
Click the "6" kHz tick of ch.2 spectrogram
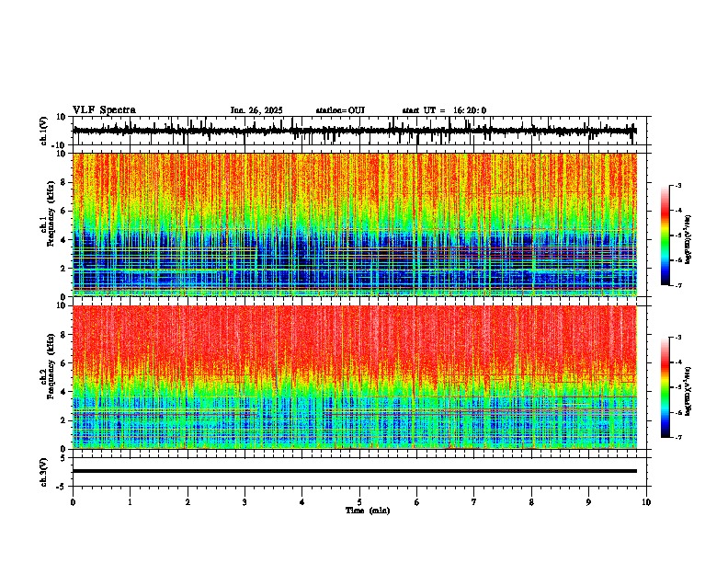[x=64, y=363]
